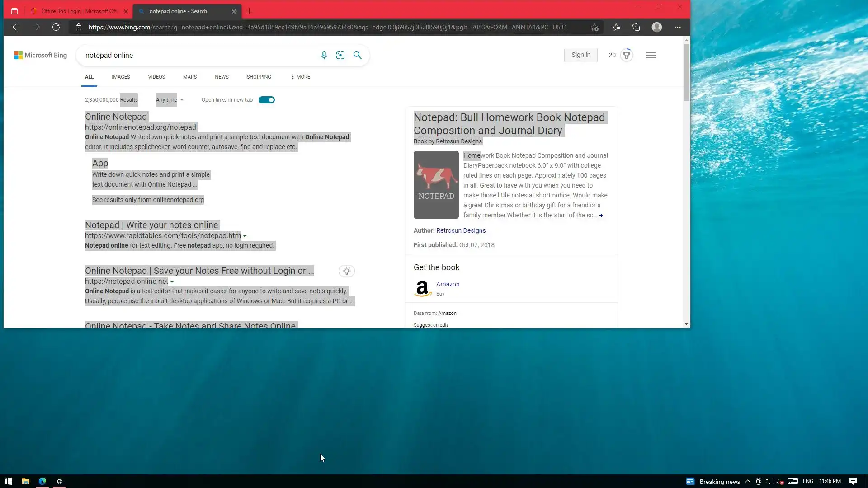Expand the Any time filter dropdown
The width and height of the screenshot is (868, 488).
[170, 100]
